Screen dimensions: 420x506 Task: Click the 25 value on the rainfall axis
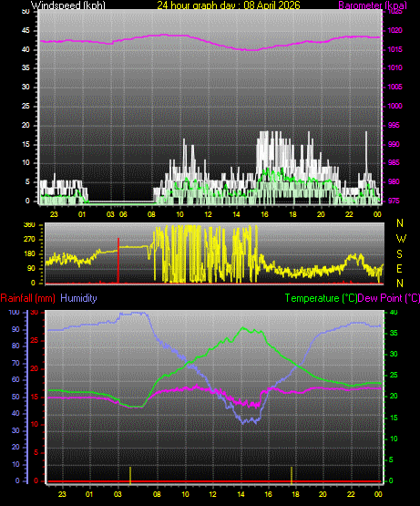[x=35, y=341]
